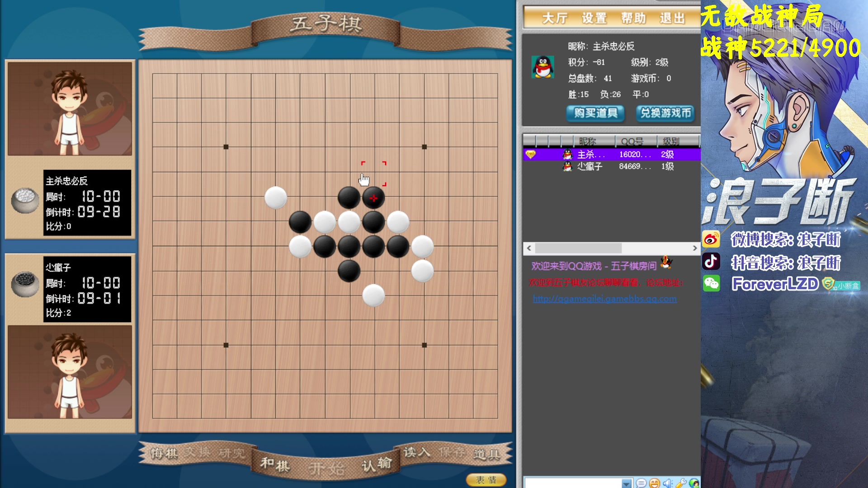The height and width of the screenshot is (488, 868).
Task: Click 保存 to save the game
Action: [x=452, y=451]
